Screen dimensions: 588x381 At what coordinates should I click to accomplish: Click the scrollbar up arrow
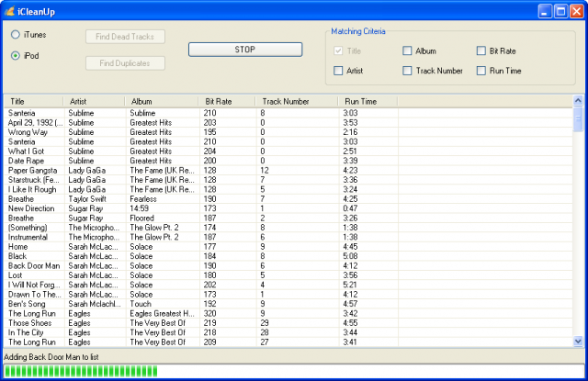point(578,100)
